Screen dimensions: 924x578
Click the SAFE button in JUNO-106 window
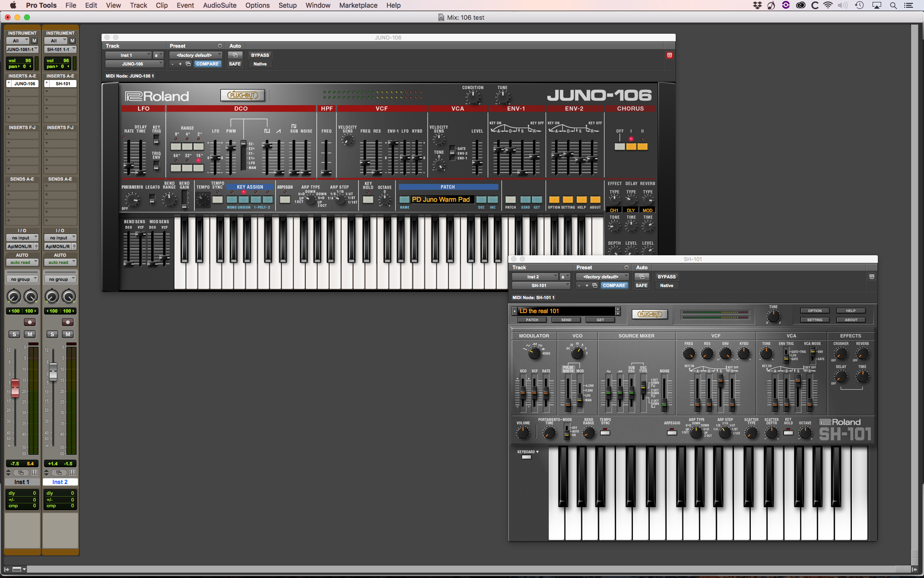[x=235, y=64]
